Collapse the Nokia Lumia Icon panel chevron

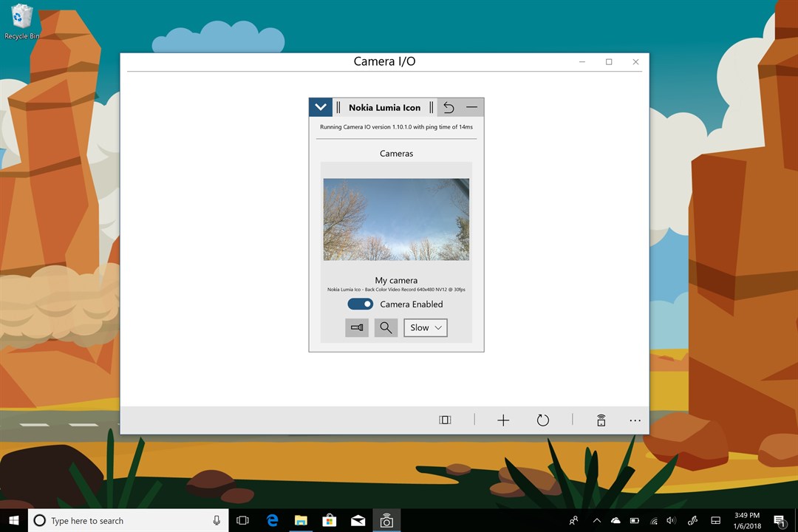point(321,107)
